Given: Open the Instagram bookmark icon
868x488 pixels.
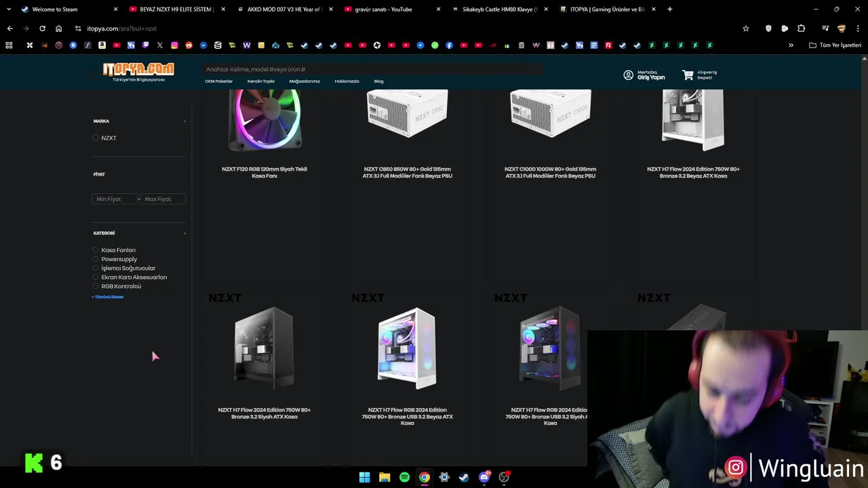Looking at the screenshot, I should click(174, 45).
